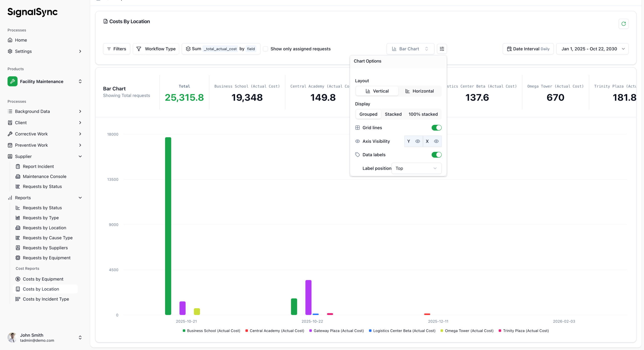Hide the Y axis eye toggle
Viewport: 644px width, 350px height.
click(x=418, y=141)
